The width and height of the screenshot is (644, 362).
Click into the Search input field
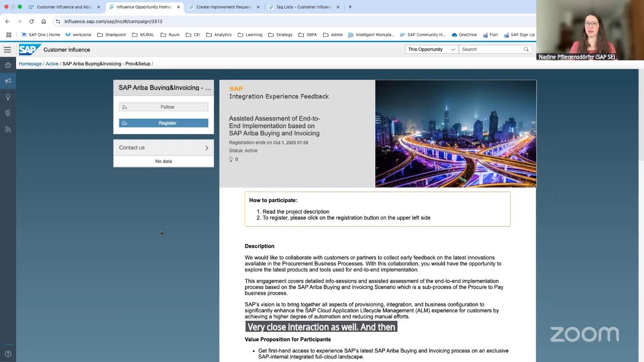point(491,49)
